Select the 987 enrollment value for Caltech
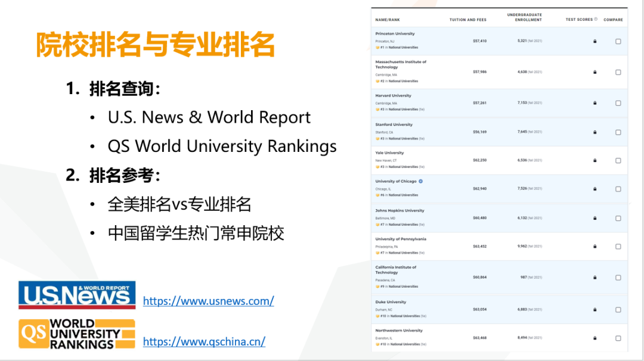The image size is (644, 361). pyautogui.click(x=524, y=278)
